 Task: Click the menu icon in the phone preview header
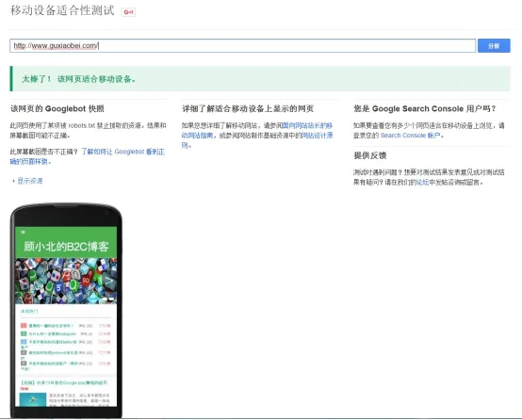tap(23, 232)
